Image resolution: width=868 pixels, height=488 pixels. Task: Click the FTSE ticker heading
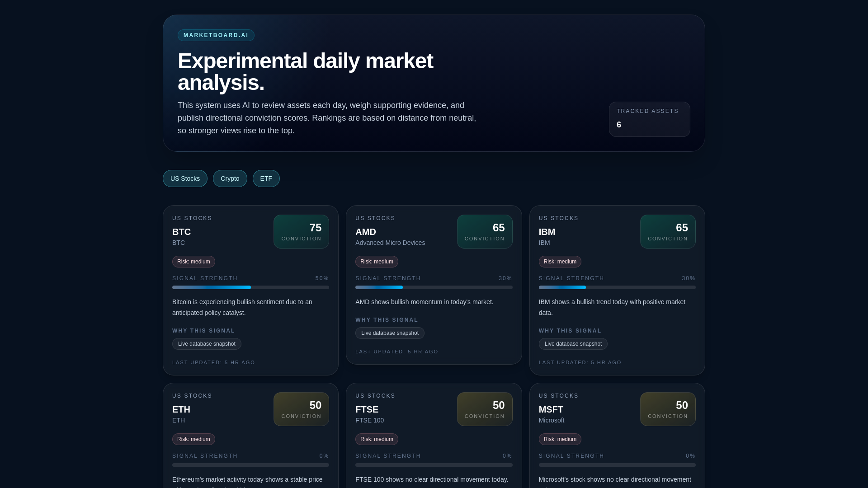coord(367,409)
